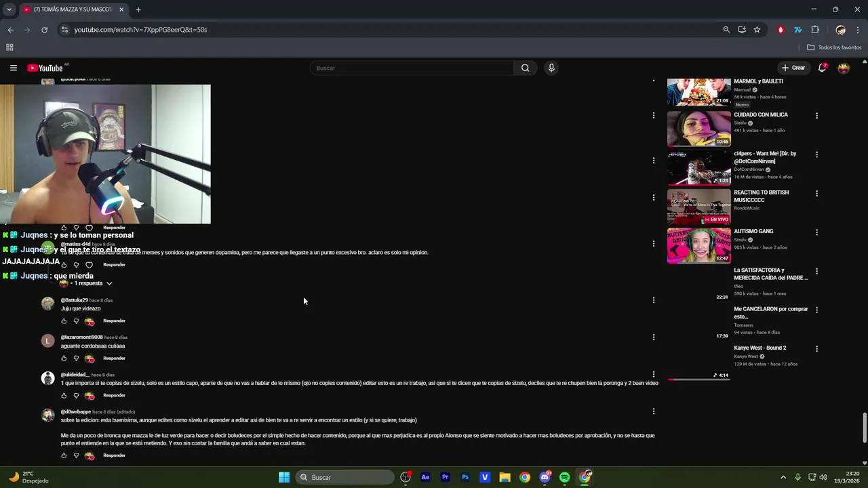Open the Chrome tab search dropdown arrow

(9, 9)
